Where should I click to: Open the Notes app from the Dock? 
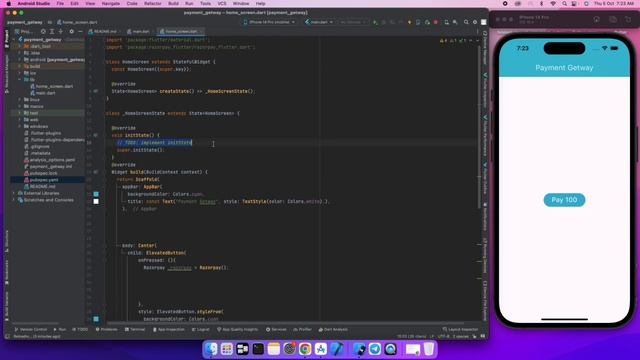273,349
